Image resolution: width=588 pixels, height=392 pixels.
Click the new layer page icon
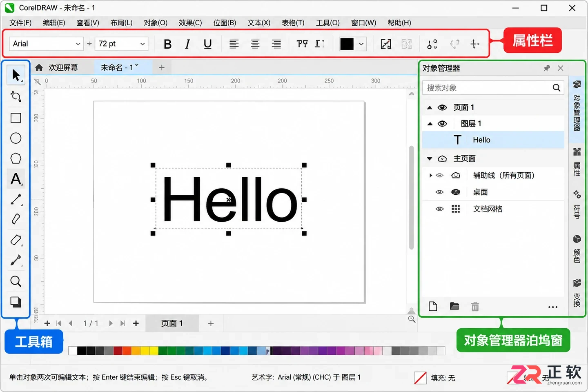(433, 306)
